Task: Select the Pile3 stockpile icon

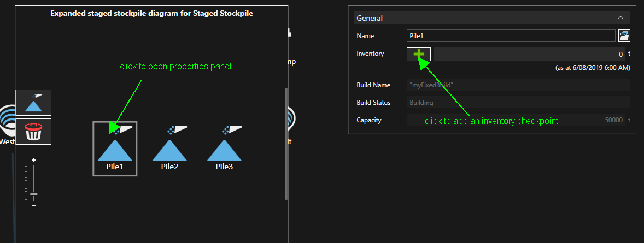Action: [224, 146]
